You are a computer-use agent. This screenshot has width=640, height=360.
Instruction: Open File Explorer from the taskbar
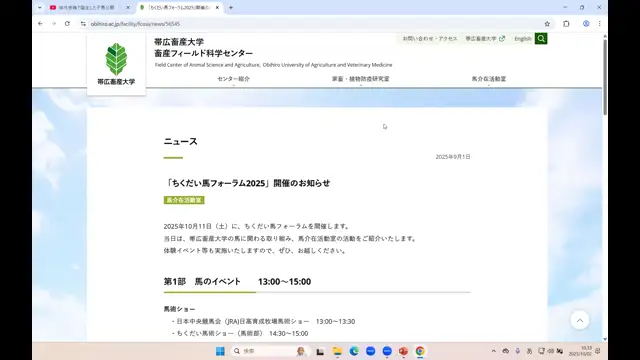337,351
